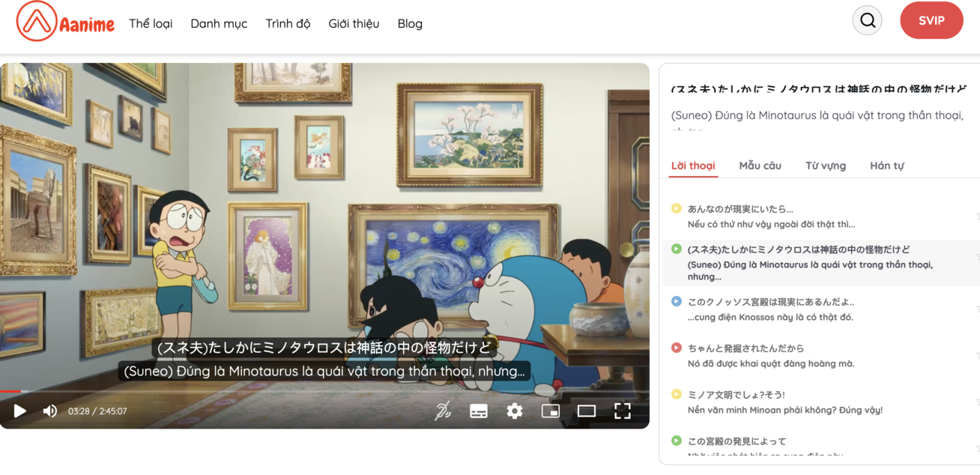The image size is (980, 475).
Task: Open the Hán tự tab
Action: [887, 166]
